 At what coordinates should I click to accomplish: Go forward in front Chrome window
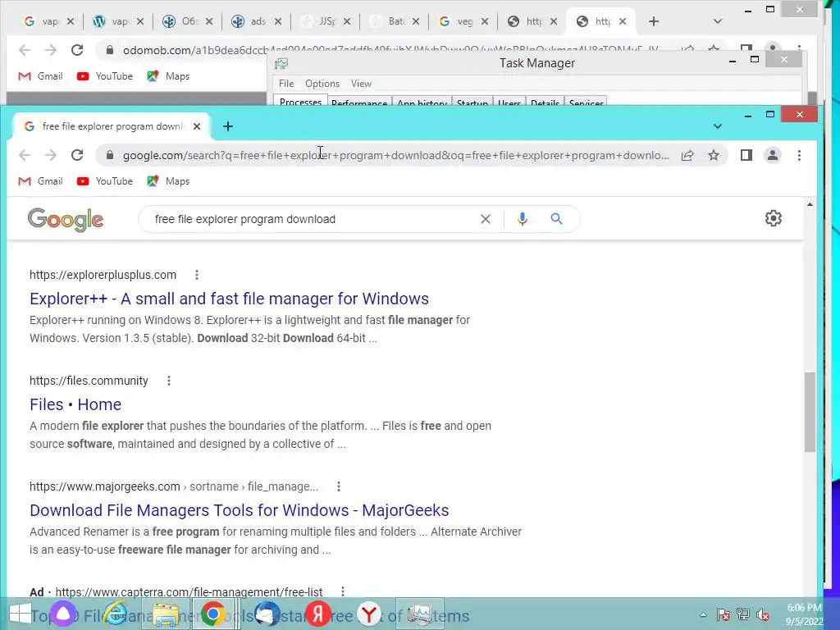51,155
